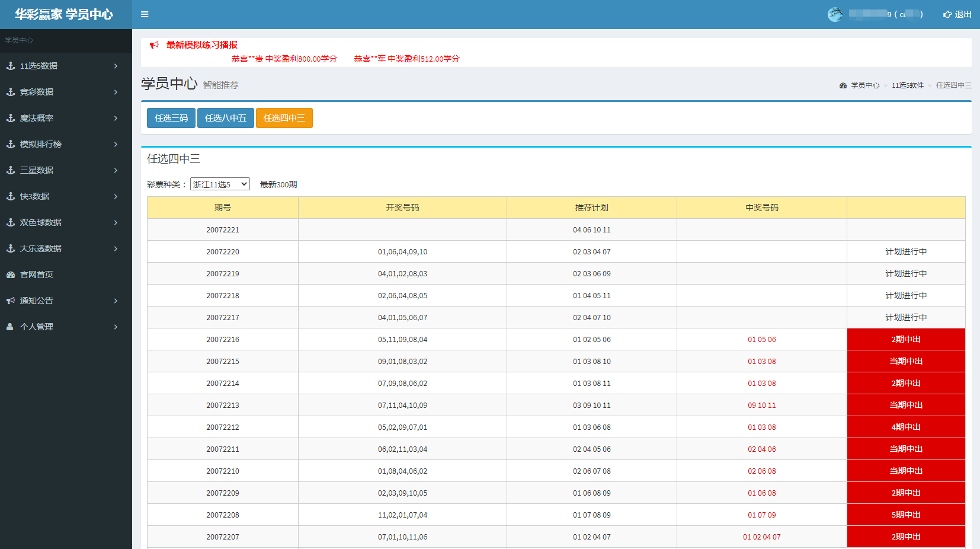
Task: Click the 5期中出 red status cell
Action: (x=906, y=515)
